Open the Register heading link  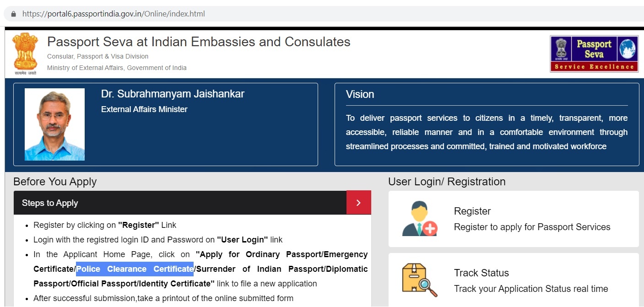(472, 211)
